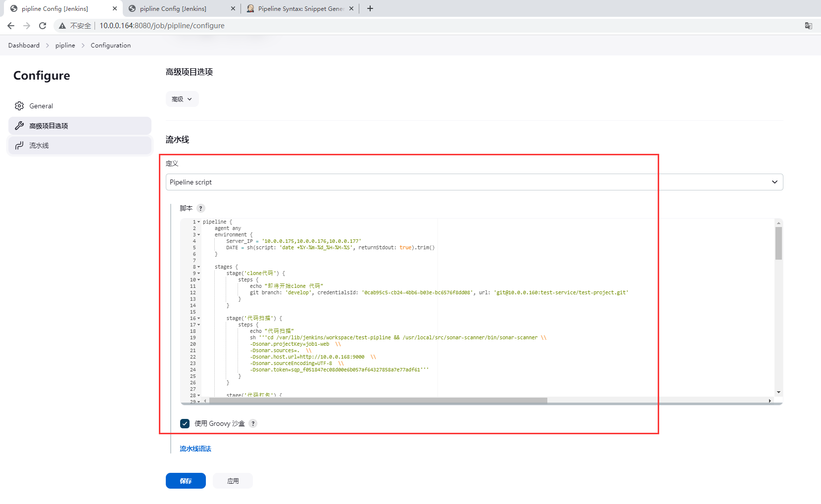Switch to Pipeline Syntax Snippet Generator tab
This screenshot has height=504, width=821.
pos(301,8)
